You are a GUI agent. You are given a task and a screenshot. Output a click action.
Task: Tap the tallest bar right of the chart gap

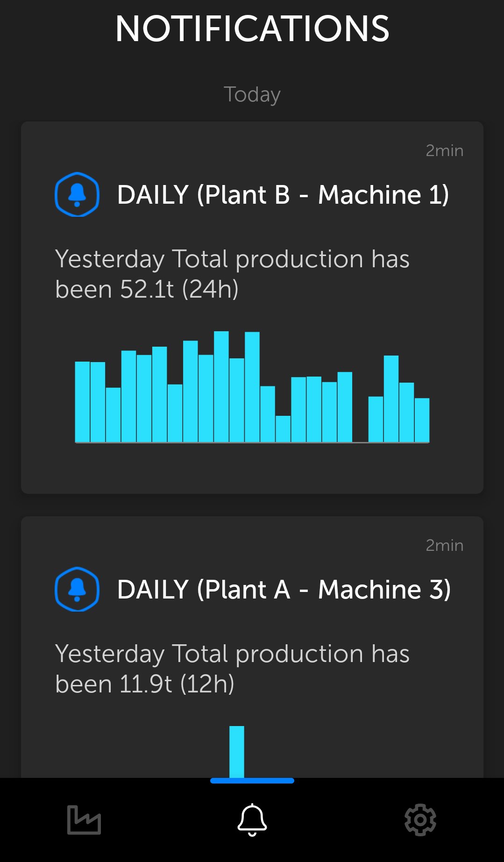point(391,399)
